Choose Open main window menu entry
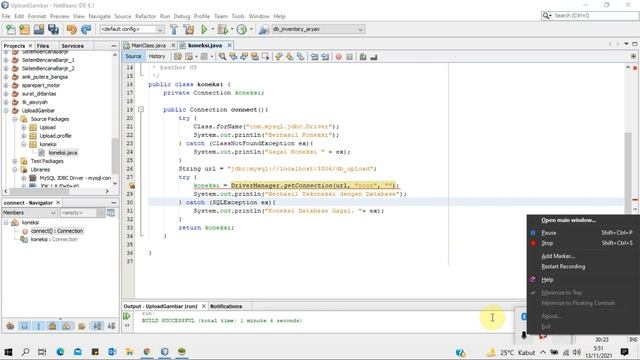 (x=568, y=220)
